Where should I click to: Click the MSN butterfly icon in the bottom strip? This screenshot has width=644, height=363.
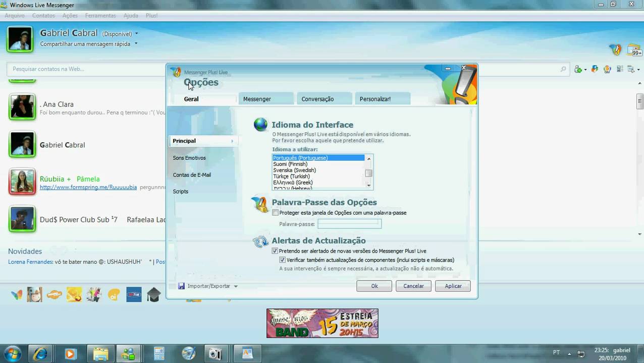(x=17, y=294)
